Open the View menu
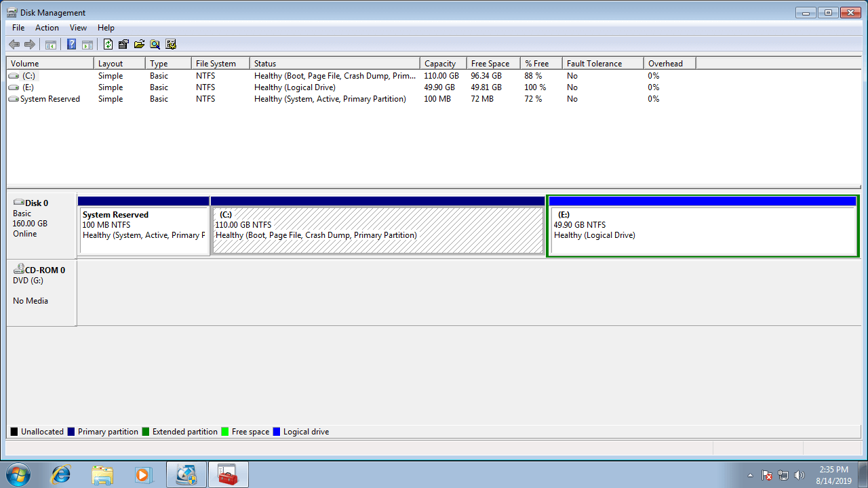The image size is (868, 488). pos(78,28)
